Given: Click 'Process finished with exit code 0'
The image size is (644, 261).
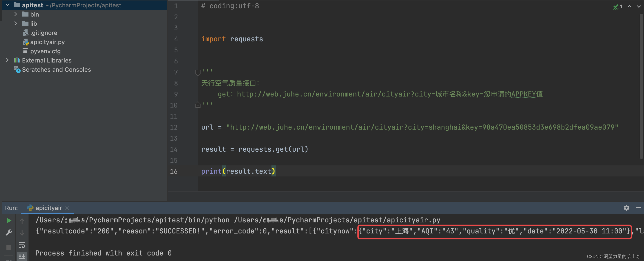Looking at the screenshot, I should point(104,253).
